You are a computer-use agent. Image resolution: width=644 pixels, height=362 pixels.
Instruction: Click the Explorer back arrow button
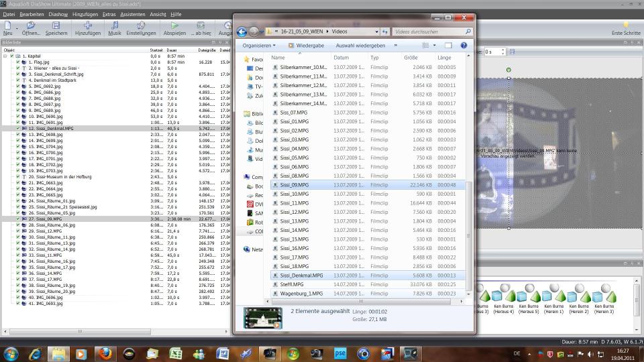coord(242,32)
